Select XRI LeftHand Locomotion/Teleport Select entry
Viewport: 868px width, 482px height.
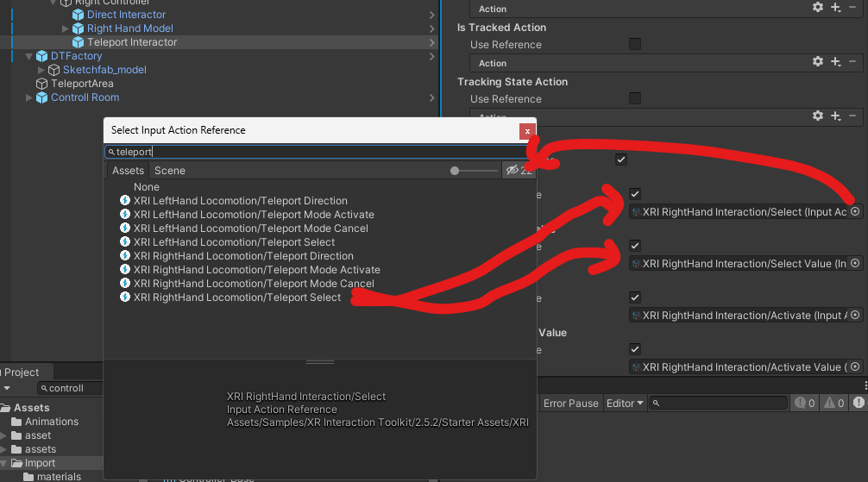tap(234, 242)
